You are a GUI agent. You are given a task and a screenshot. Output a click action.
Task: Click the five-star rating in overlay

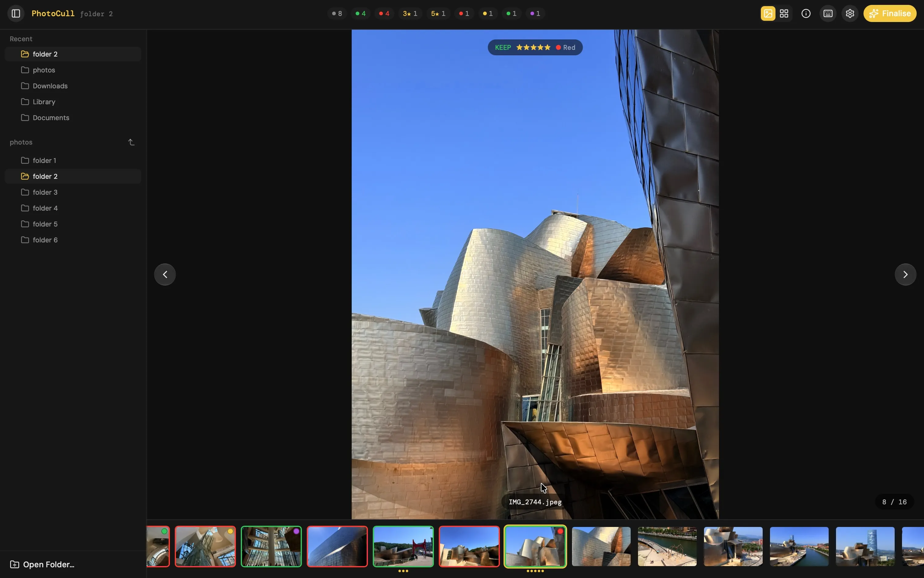coord(533,47)
